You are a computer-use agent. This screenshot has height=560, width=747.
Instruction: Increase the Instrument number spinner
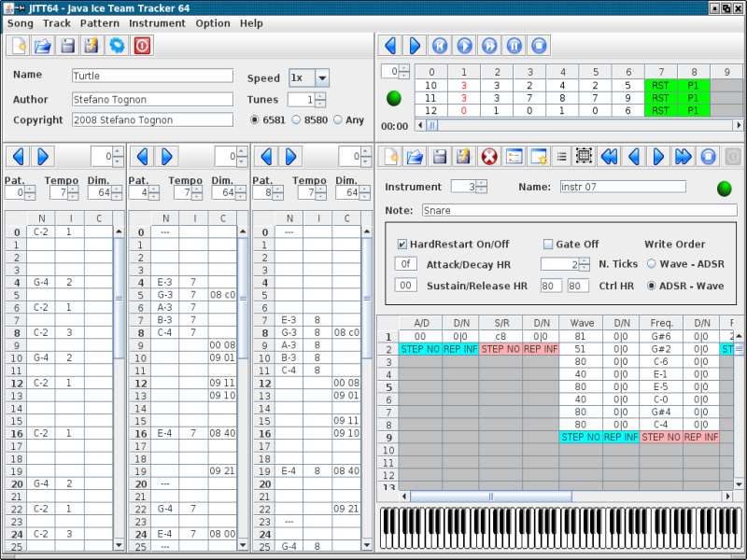481,183
